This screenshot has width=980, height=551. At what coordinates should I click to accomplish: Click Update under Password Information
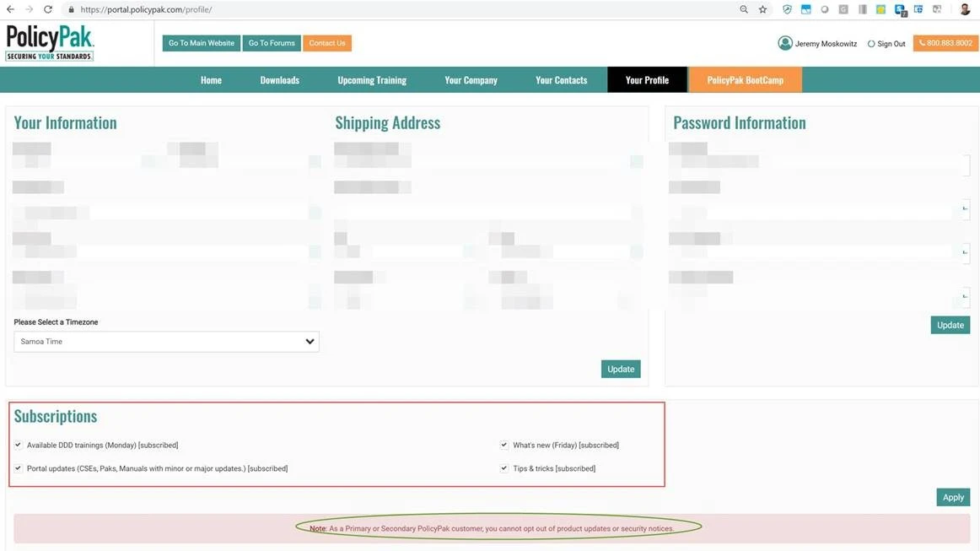coord(950,325)
